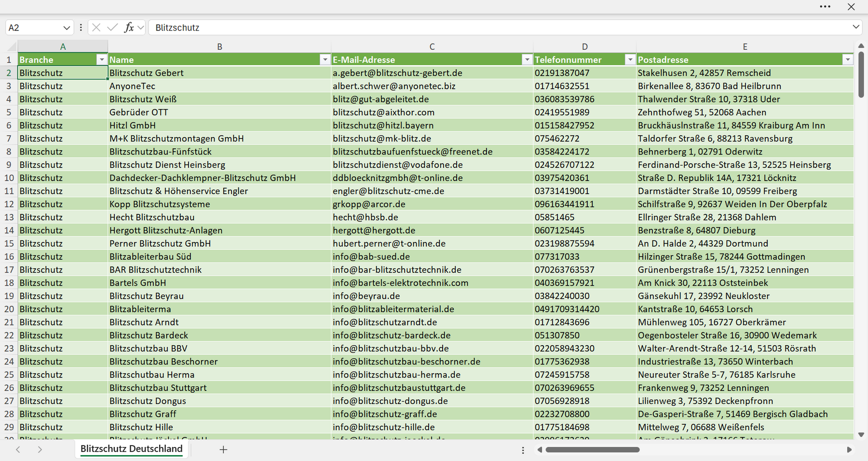Viewport: 868px width, 461px height.
Task: Go to next sheet with right arrow
Action: (40, 449)
